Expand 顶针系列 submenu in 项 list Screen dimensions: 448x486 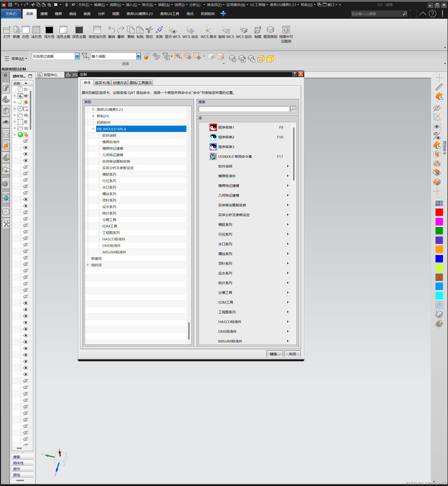(x=288, y=263)
